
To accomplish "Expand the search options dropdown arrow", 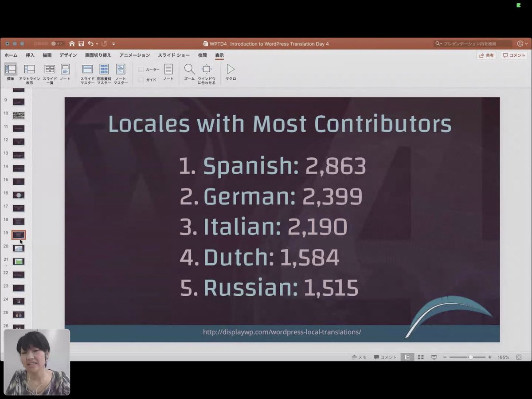I will (x=441, y=44).
